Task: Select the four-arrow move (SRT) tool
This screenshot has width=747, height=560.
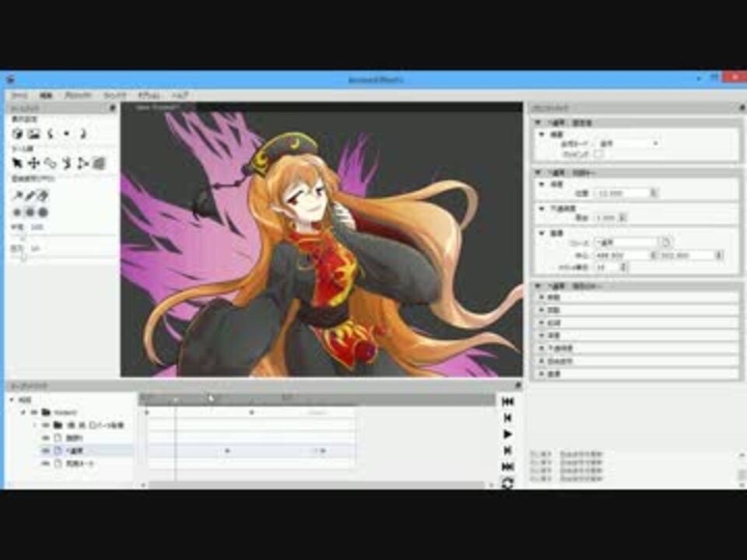Action: click(33, 163)
